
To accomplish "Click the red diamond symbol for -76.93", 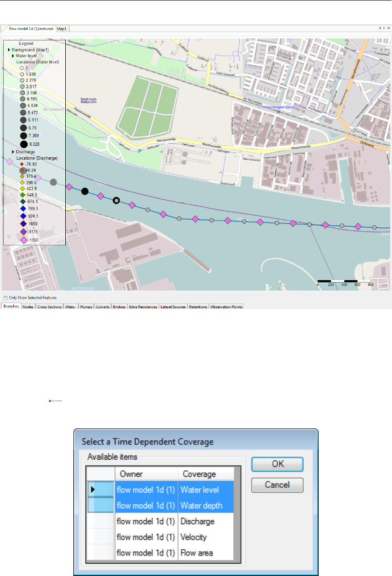I will 21,163.
